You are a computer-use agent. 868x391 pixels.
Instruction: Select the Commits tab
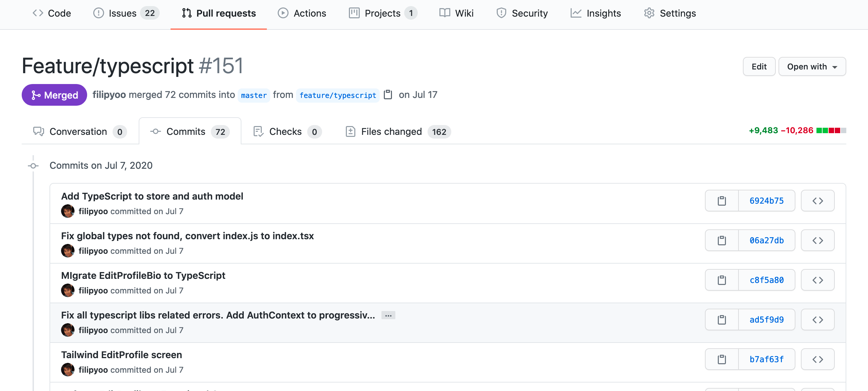190,131
